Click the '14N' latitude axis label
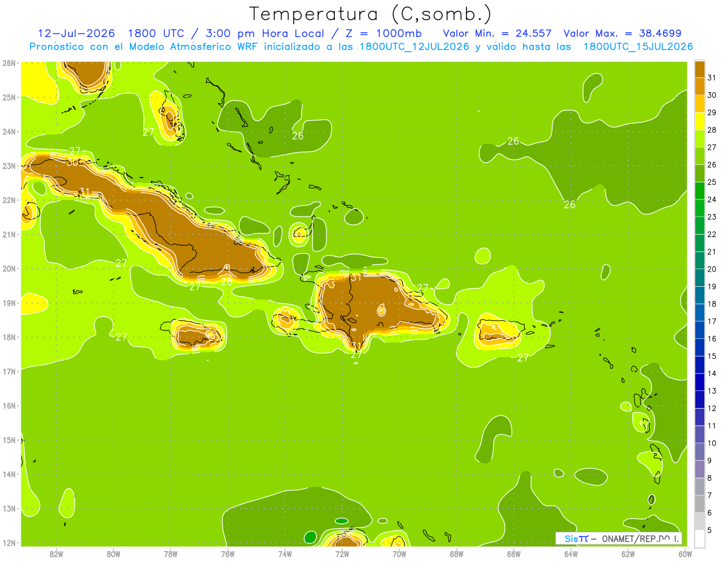728x562 pixels. tap(8, 474)
